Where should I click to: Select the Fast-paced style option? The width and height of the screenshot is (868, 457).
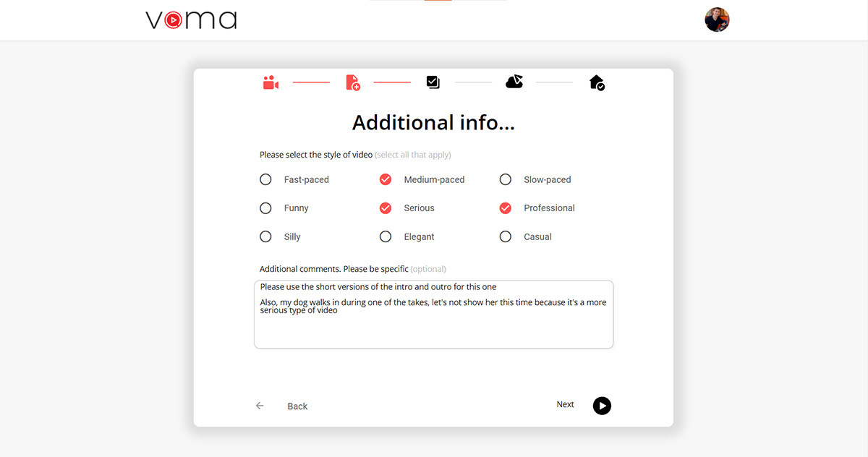click(x=265, y=179)
